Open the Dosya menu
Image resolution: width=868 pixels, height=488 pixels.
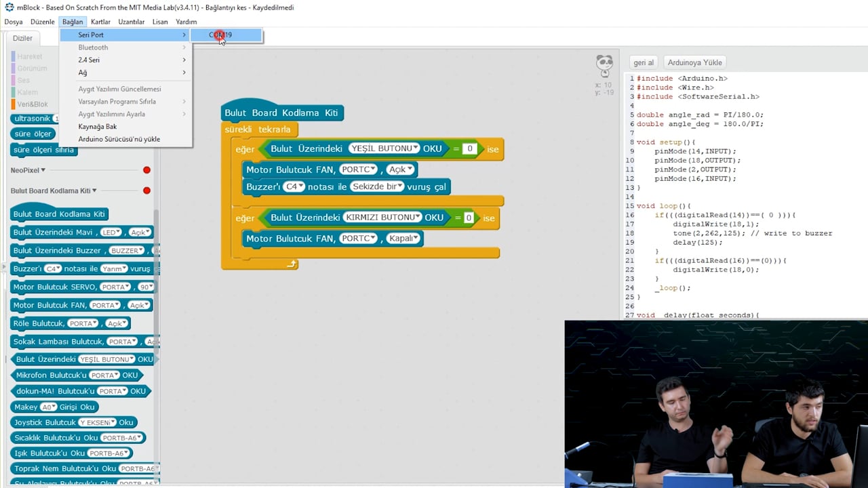14,22
